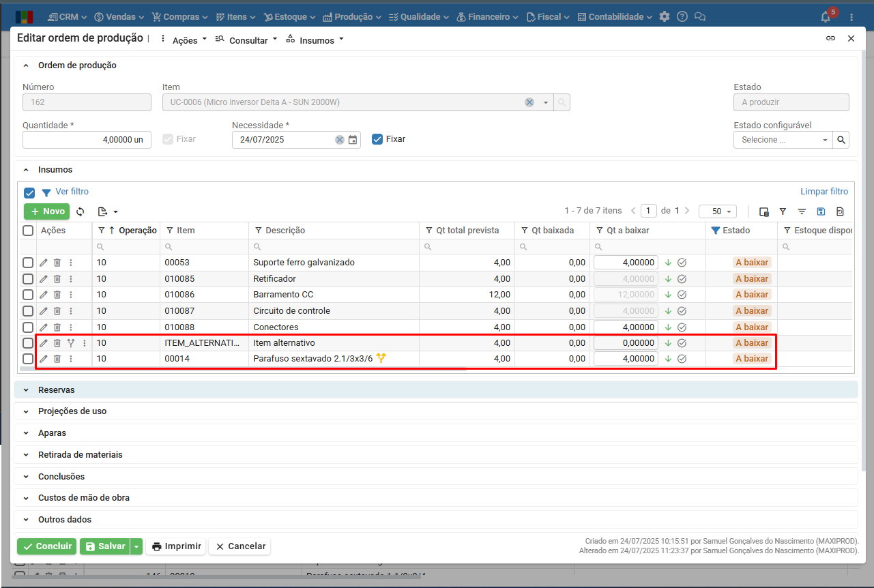Image resolution: width=874 pixels, height=588 pixels.
Task: Open the page size 50 dropdown
Action: pos(717,211)
